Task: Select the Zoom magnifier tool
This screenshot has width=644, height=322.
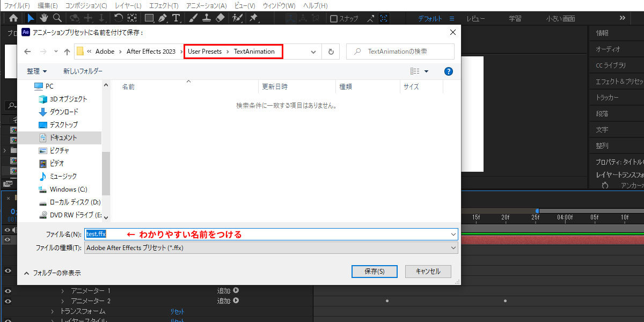Action: tap(57, 18)
